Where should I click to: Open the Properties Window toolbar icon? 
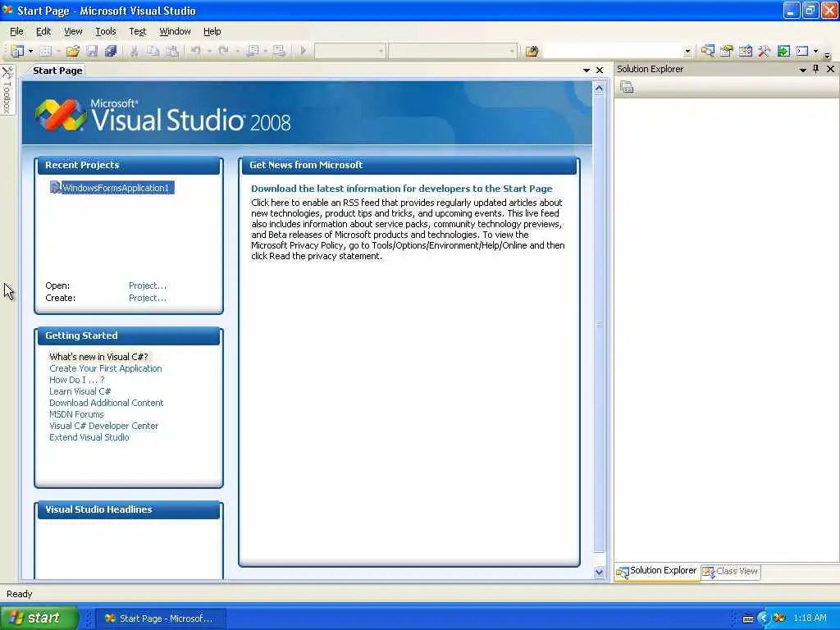pyautogui.click(x=727, y=51)
